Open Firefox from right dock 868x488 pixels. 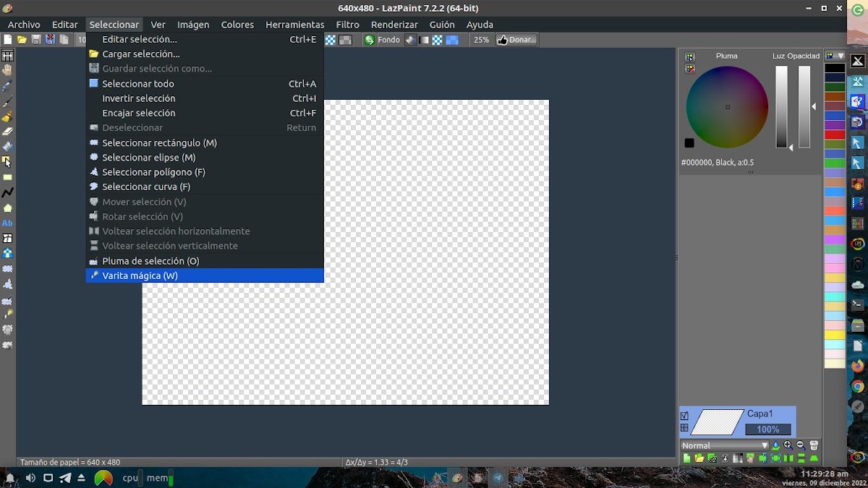(858, 366)
